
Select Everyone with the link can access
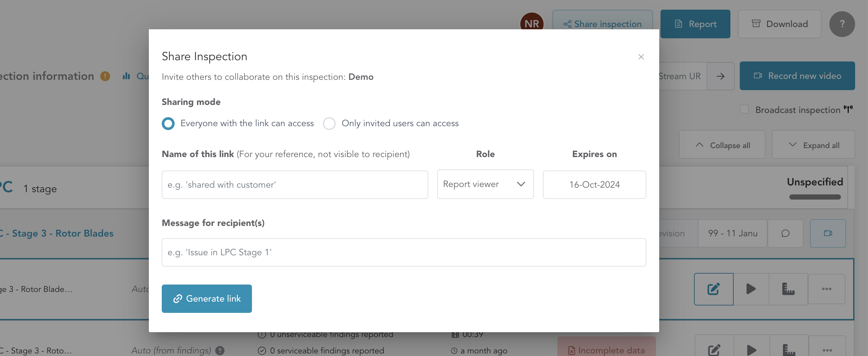(168, 124)
